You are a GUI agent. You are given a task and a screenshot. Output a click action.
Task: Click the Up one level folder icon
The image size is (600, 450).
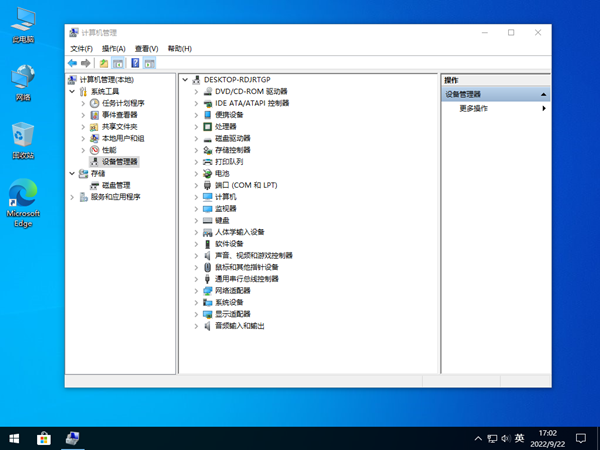104,63
